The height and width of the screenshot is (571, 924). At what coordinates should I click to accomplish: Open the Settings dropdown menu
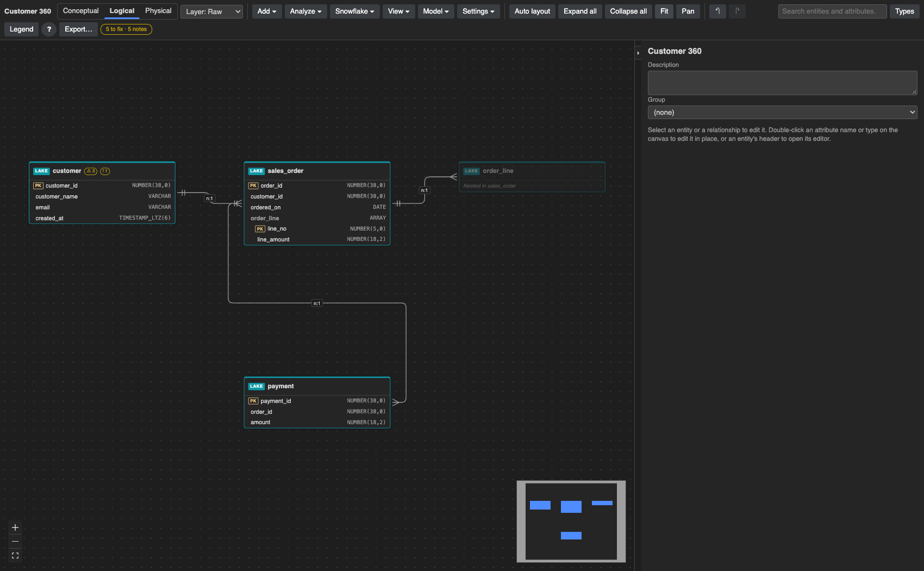(x=478, y=11)
